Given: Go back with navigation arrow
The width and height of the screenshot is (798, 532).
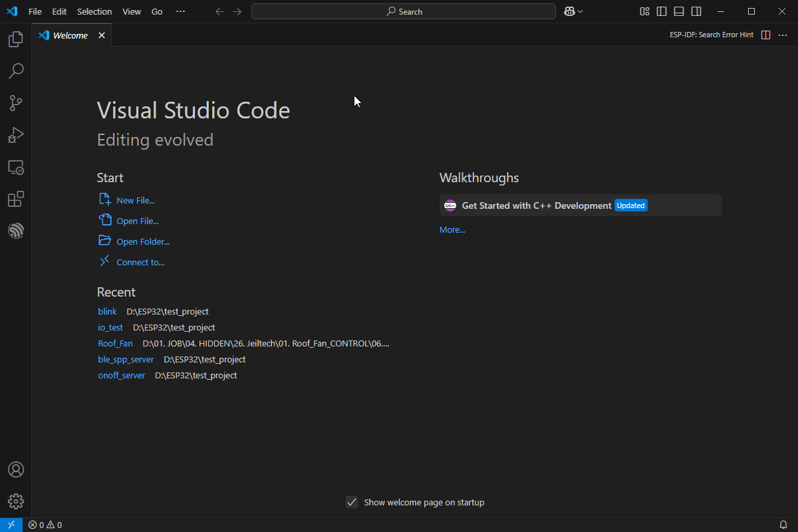Looking at the screenshot, I should 219,11.
